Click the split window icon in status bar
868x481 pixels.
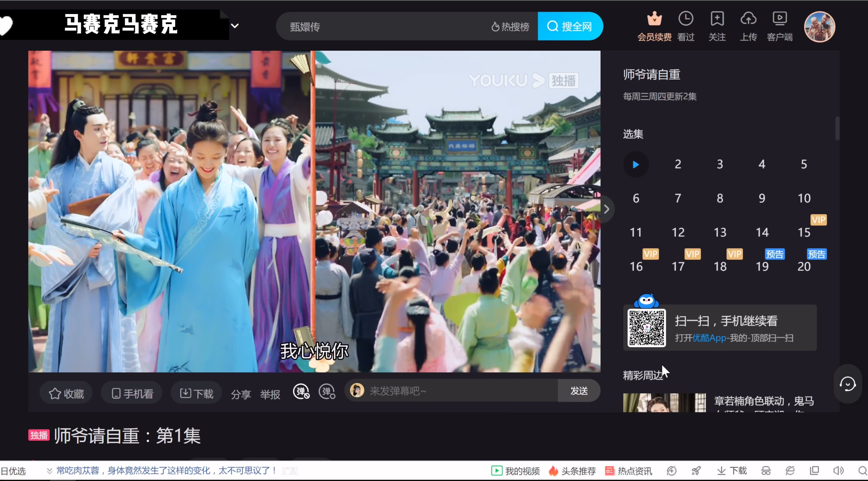coord(814,471)
